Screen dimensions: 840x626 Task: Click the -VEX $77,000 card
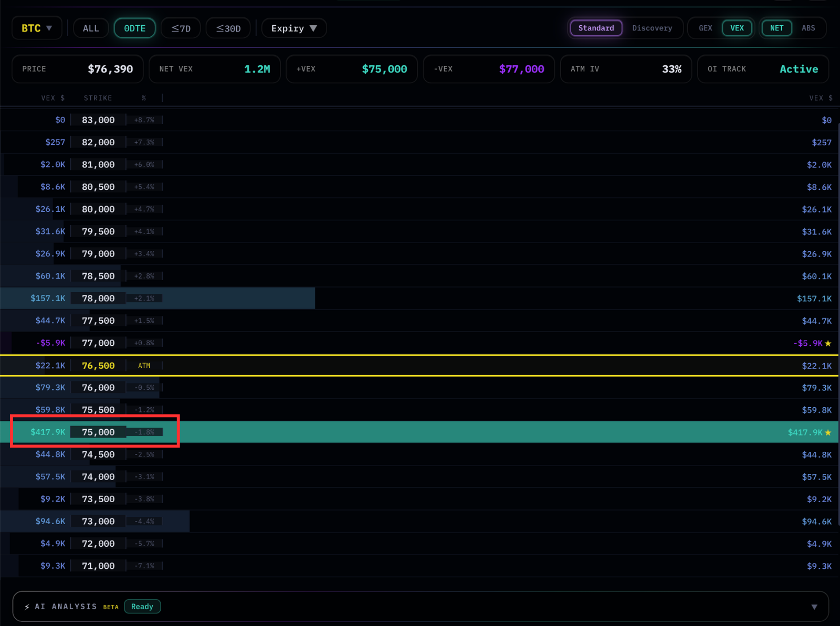pyautogui.click(x=489, y=69)
